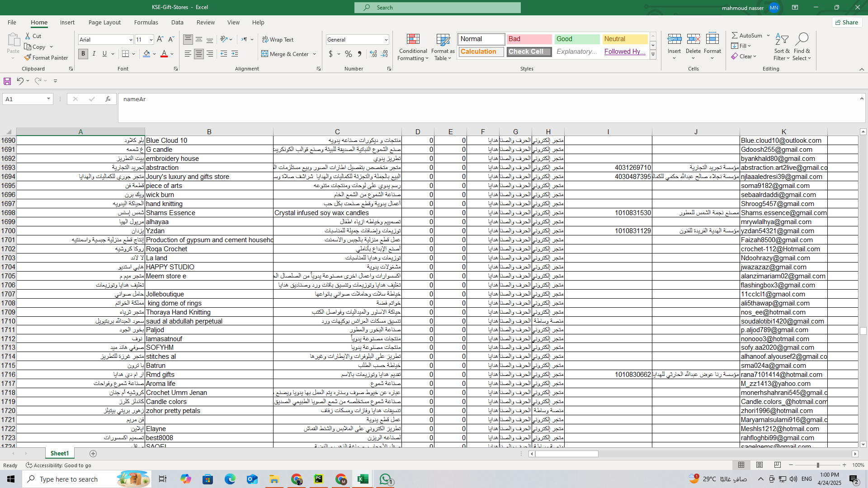Click the Increase Font Size icon
The height and width of the screenshot is (488, 868).
pyautogui.click(x=160, y=39)
